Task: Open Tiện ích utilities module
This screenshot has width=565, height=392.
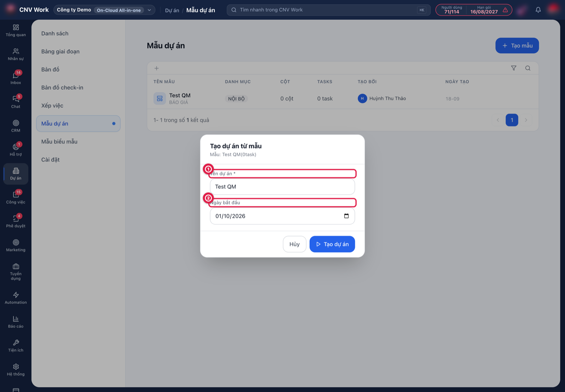Action: (x=16, y=346)
